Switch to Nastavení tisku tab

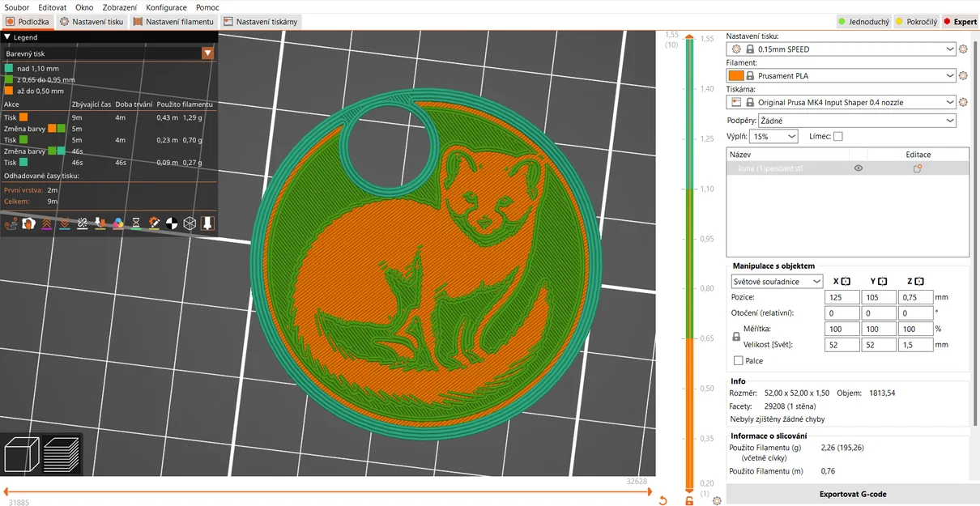tap(92, 22)
